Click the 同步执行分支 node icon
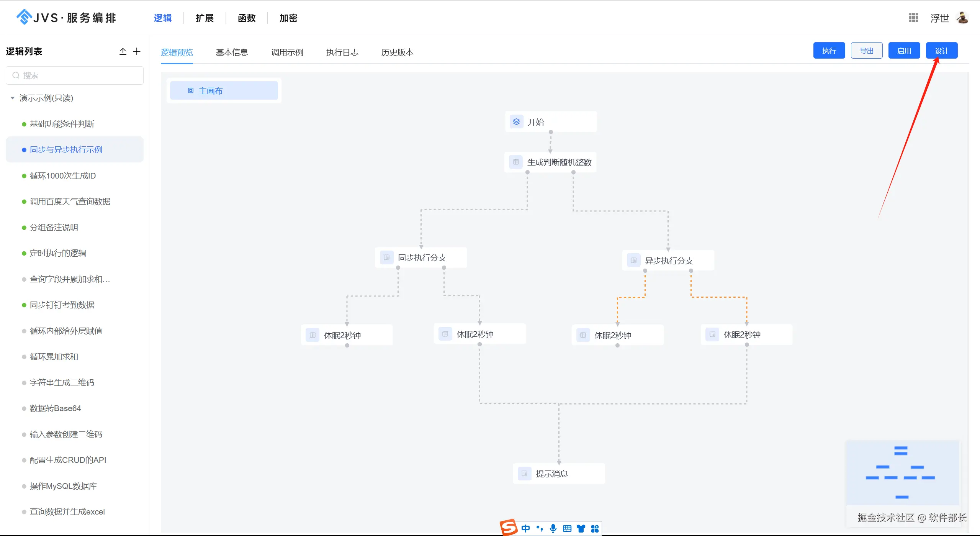The image size is (980, 536). [386, 257]
